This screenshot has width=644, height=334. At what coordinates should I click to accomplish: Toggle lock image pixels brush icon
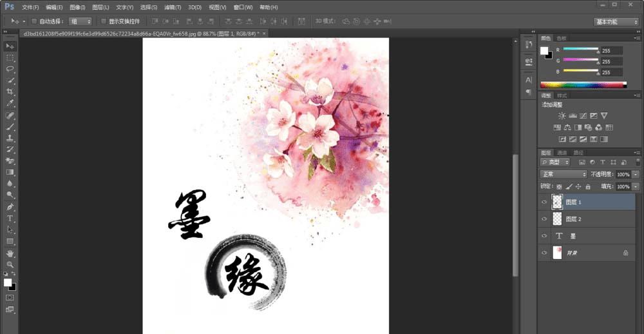pos(569,187)
